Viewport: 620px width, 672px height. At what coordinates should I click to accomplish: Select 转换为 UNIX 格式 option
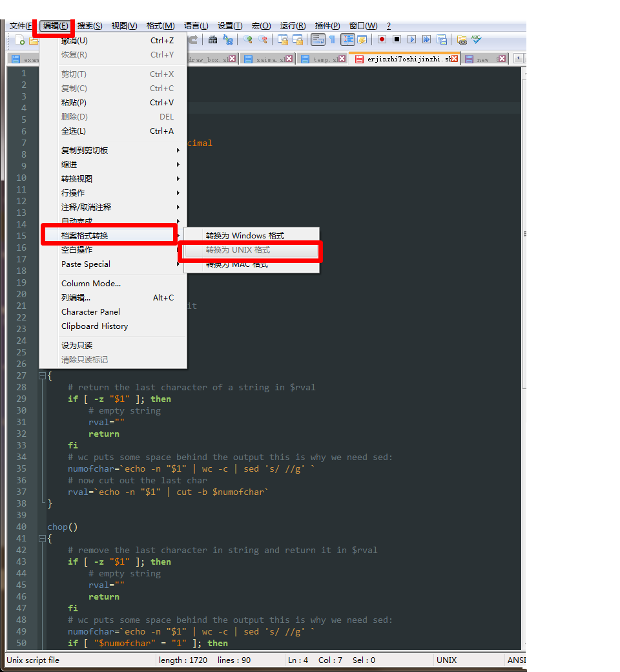point(251,250)
